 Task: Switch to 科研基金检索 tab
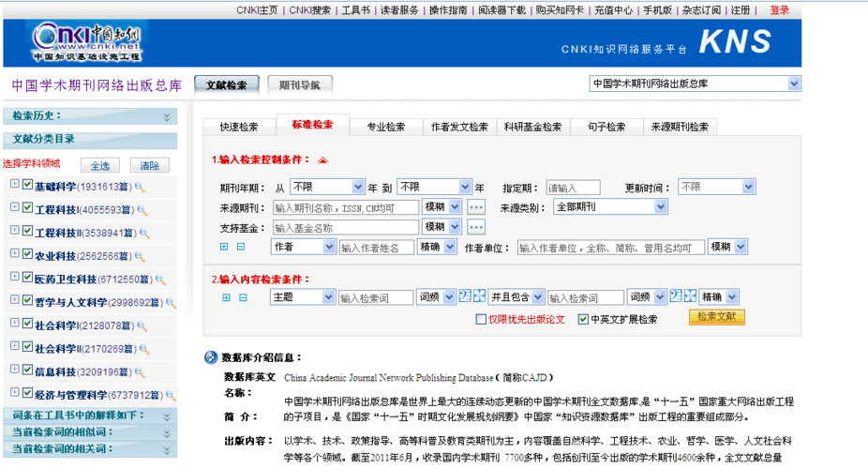532,127
